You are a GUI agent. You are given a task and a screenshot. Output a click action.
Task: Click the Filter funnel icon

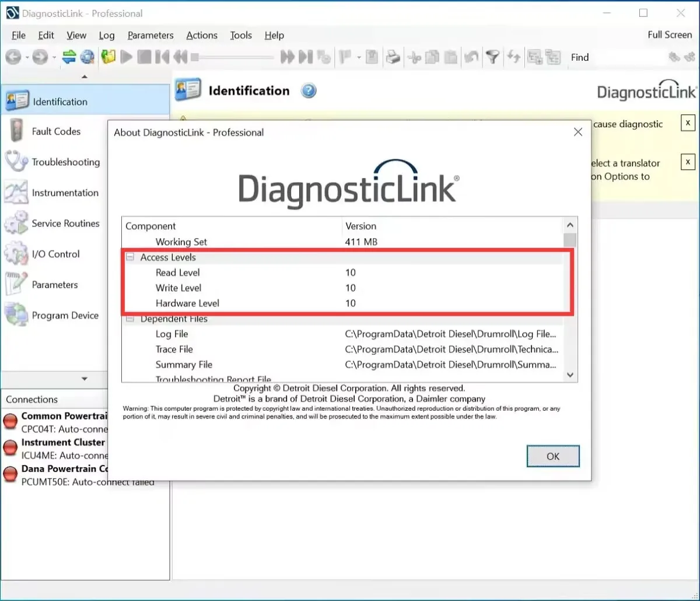(493, 57)
